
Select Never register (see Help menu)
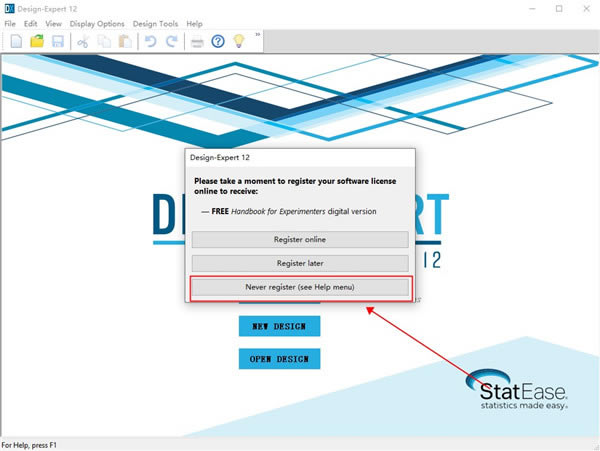pyautogui.click(x=300, y=287)
